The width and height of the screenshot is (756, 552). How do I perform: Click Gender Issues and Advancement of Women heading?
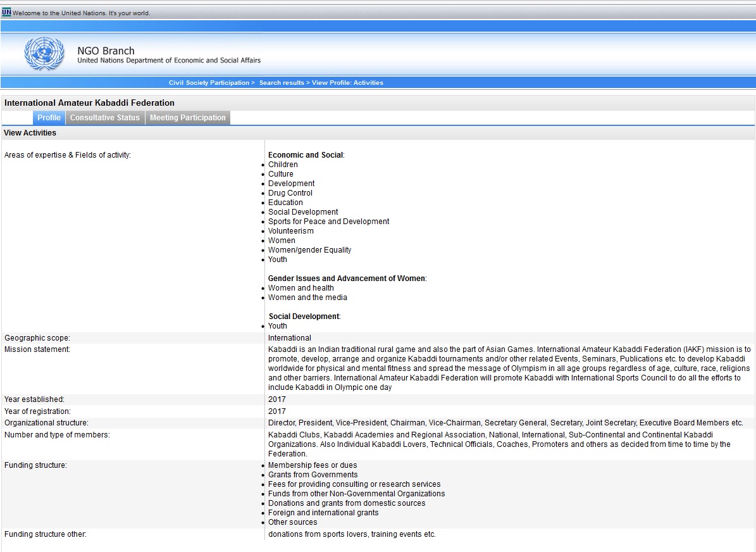(x=347, y=279)
